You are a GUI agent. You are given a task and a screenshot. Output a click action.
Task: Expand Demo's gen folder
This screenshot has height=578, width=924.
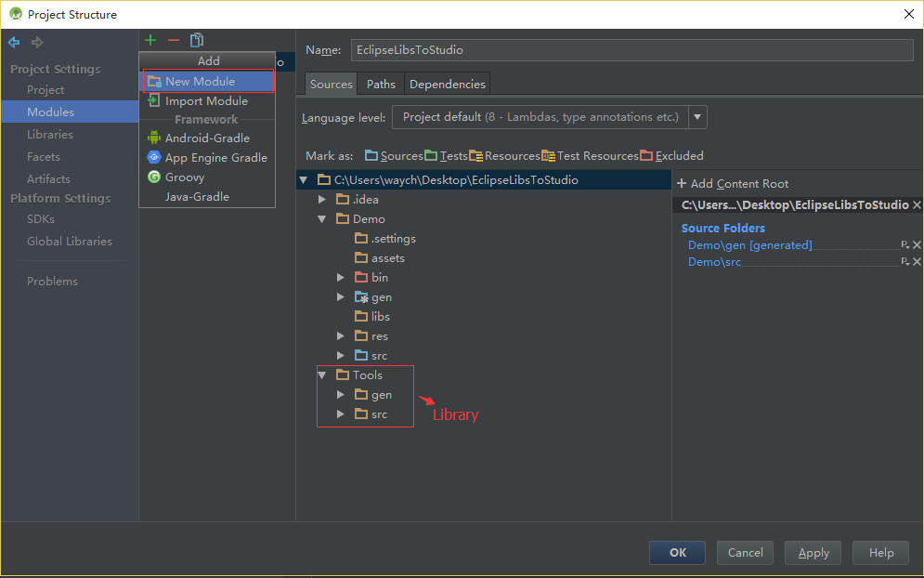341,297
